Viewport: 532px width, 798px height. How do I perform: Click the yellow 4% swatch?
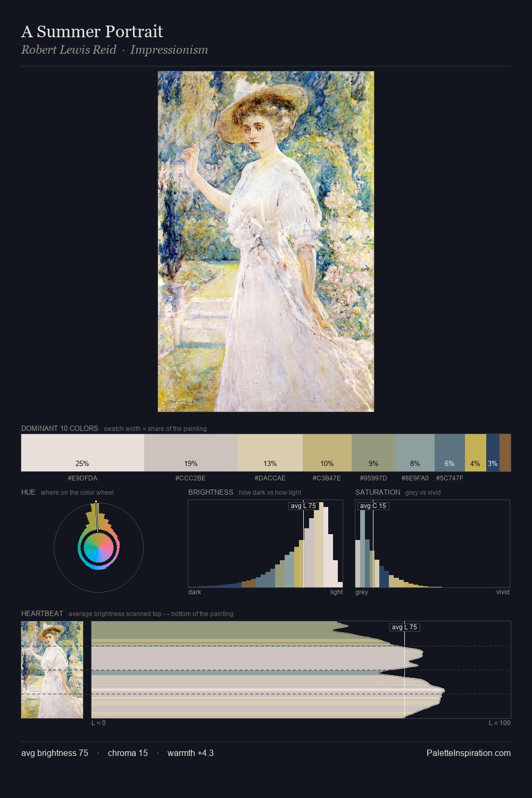point(476,453)
